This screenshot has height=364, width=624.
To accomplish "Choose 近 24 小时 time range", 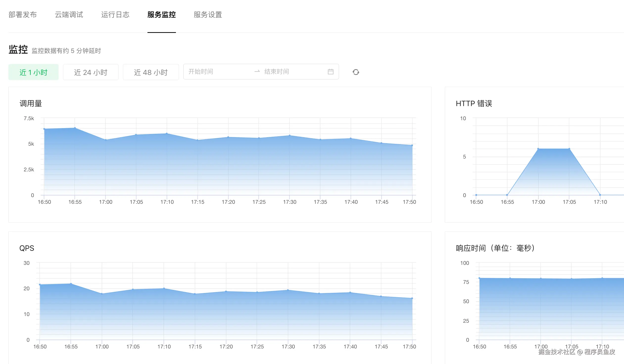I will tap(91, 72).
